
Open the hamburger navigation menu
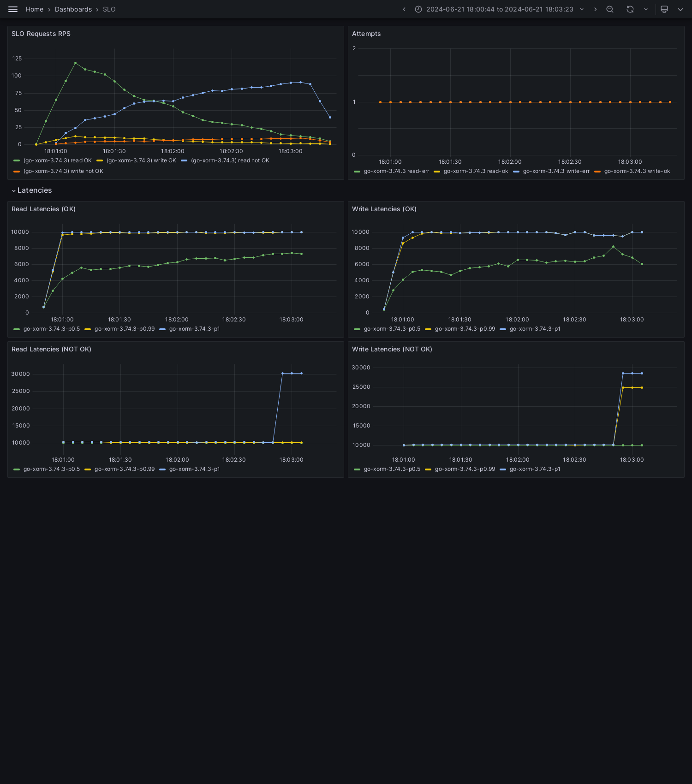[13, 9]
